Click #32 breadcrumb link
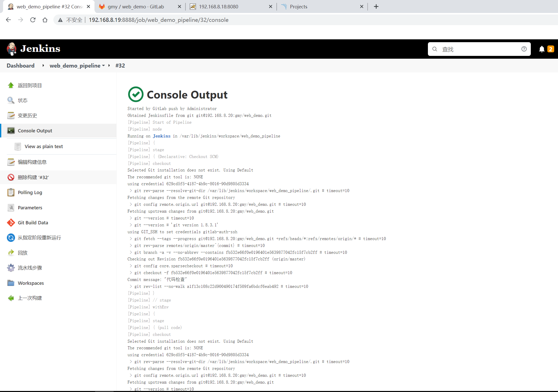Screen dimensions: 558x392 tap(120, 66)
